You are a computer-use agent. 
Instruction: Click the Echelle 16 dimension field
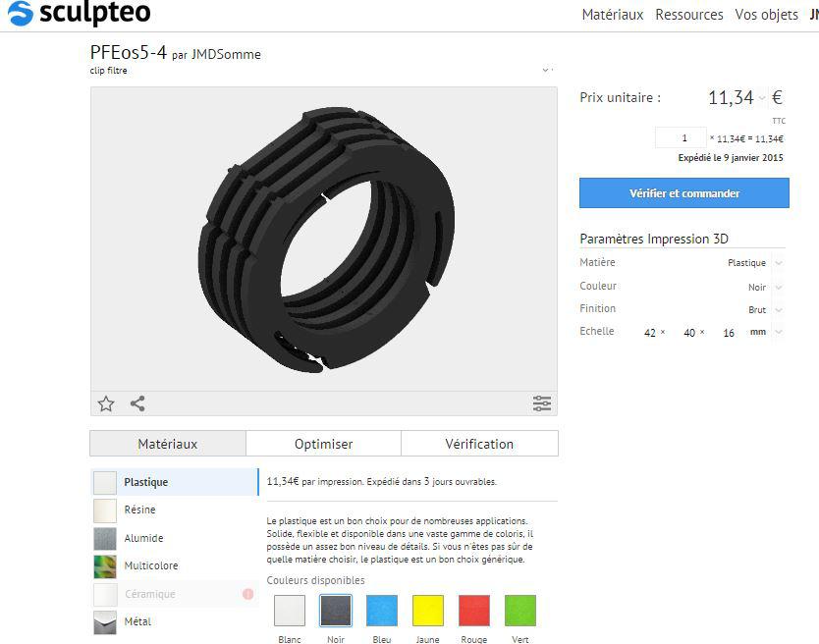pyautogui.click(x=729, y=332)
